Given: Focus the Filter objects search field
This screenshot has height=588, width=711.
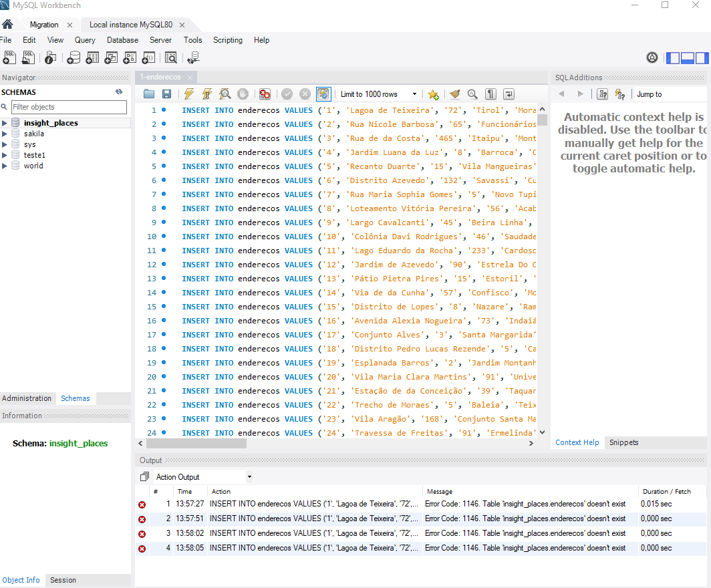Looking at the screenshot, I should 69,107.
